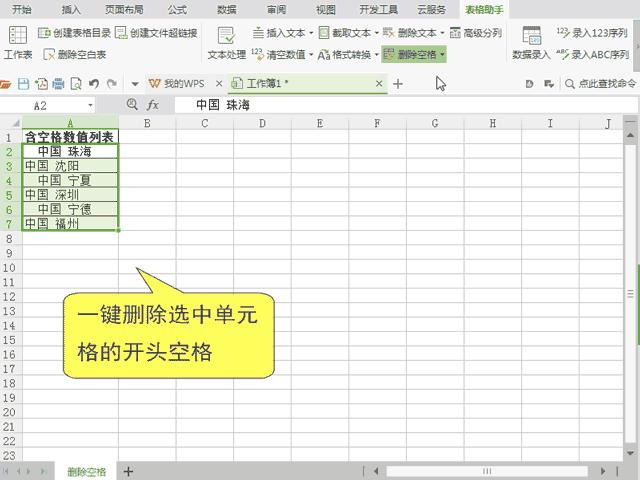Select row 10 header
This screenshot has height=480, width=640.
tap(9, 268)
